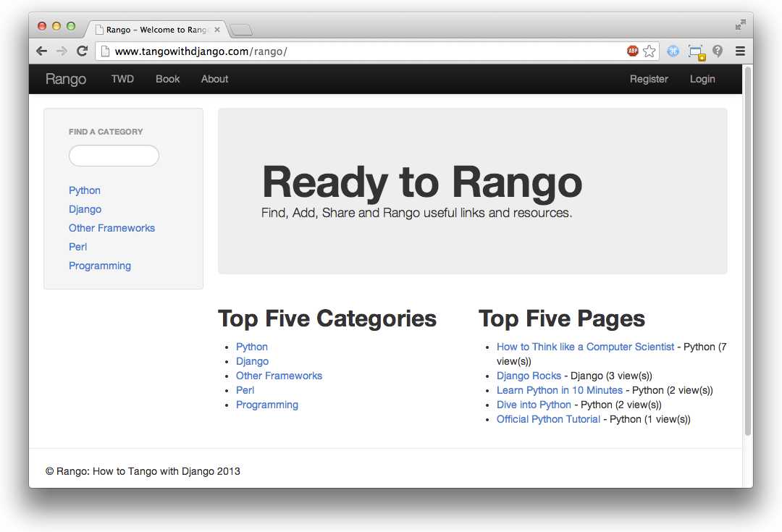Open Perl in the sidebar category list
This screenshot has width=782, height=532.
tap(77, 247)
